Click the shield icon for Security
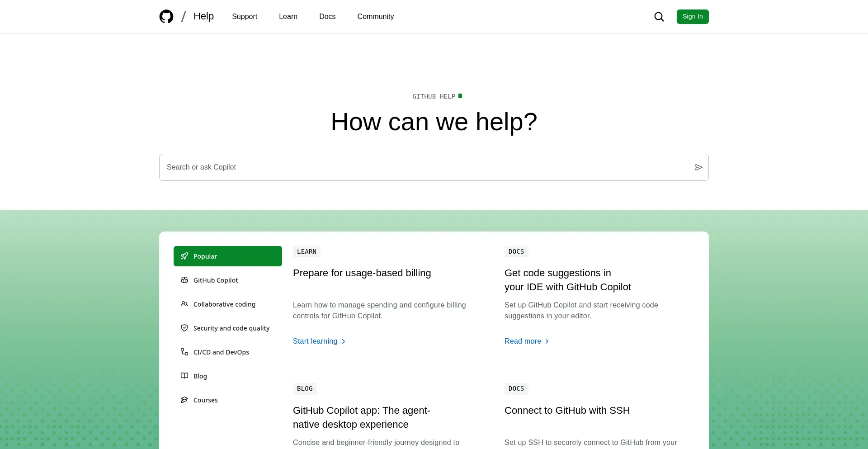868x449 pixels. tap(184, 328)
